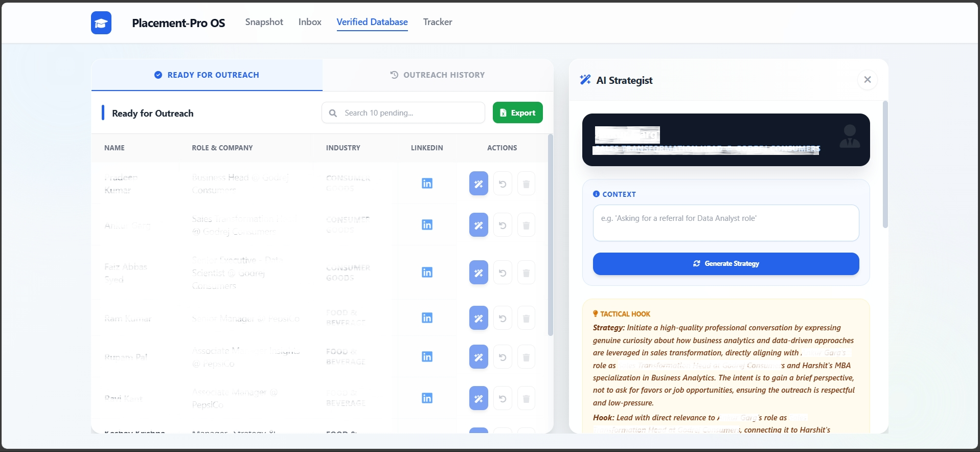Click the NAME column header
The height and width of the screenshot is (452, 980).
(115, 148)
